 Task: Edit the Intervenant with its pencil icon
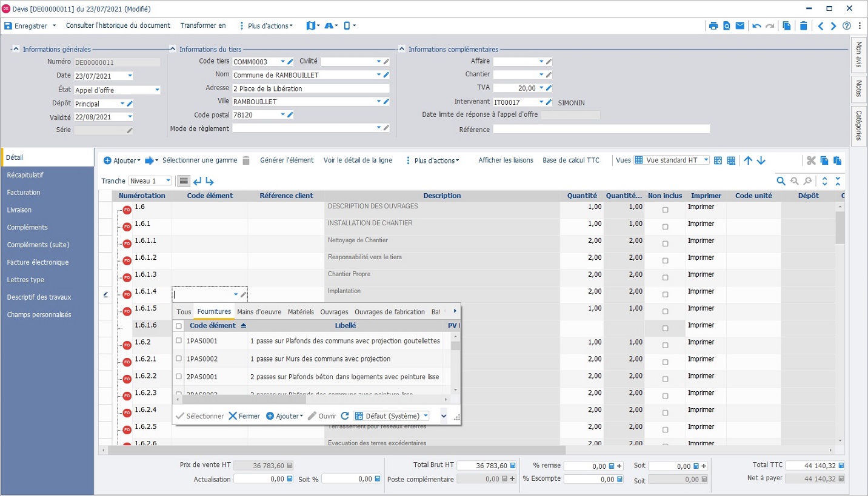[549, 102]
